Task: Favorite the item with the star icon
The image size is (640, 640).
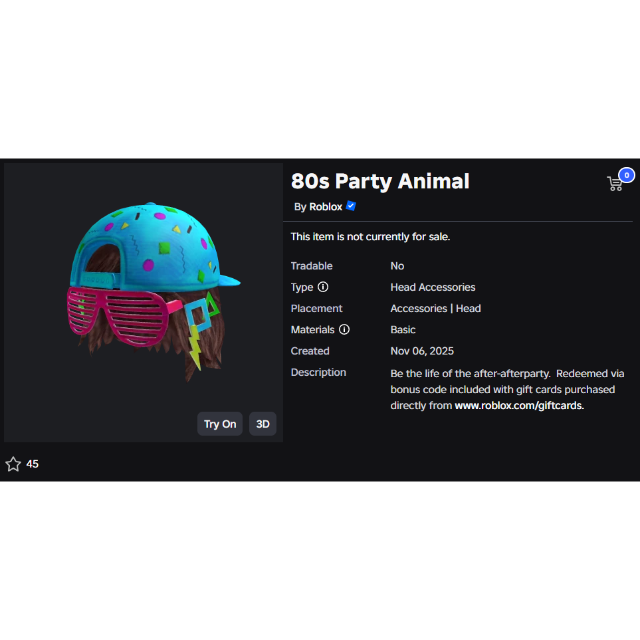Action: pyautogui.click(x=13, y=464)
